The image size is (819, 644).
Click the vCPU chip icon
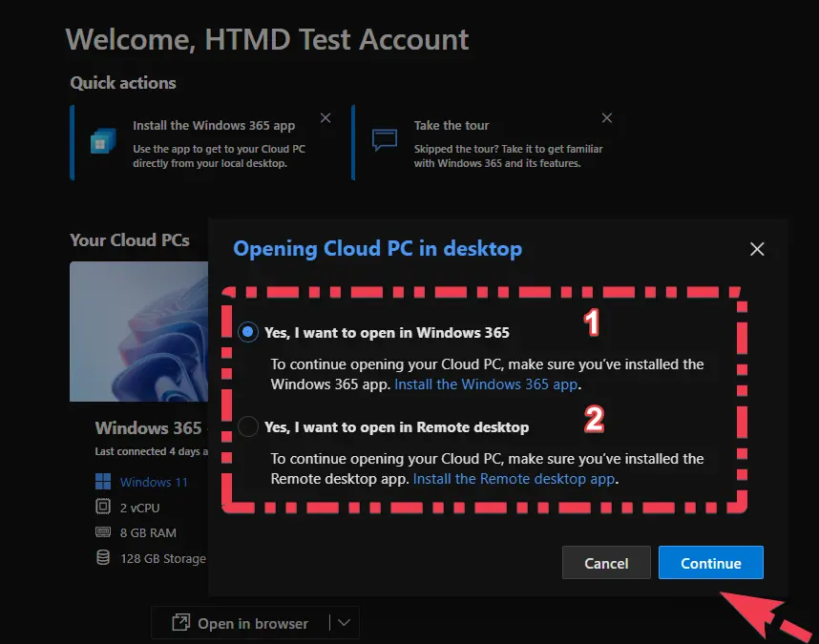coord(103,507)
